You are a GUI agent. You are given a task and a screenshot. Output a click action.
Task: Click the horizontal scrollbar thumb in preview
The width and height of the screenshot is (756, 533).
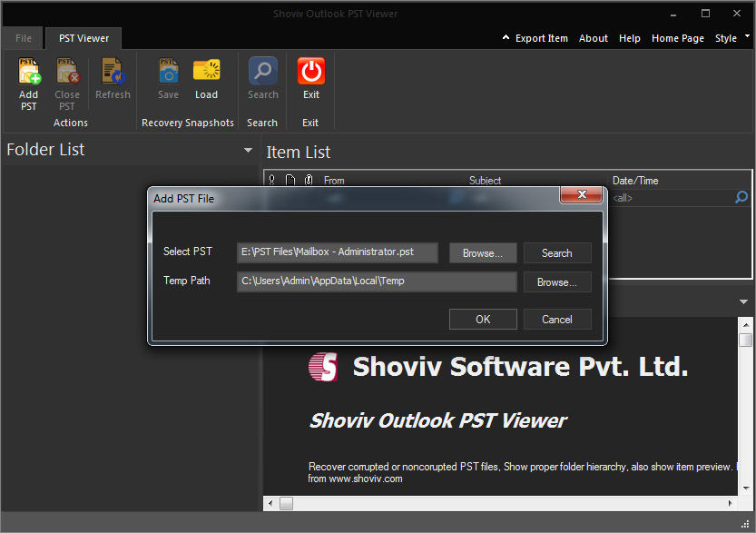click(x=287, y=504)
